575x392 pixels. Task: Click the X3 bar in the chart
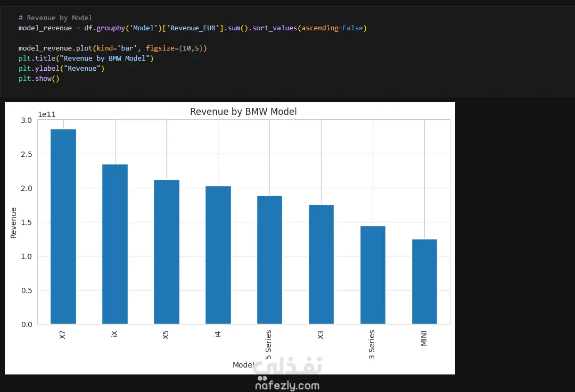(x=321, y=264)
